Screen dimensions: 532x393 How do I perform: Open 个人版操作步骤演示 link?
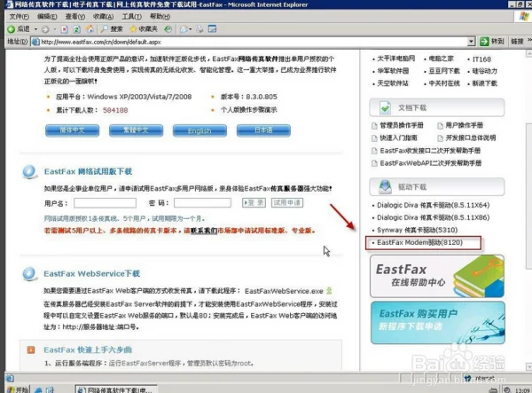[x=248, y=110]
